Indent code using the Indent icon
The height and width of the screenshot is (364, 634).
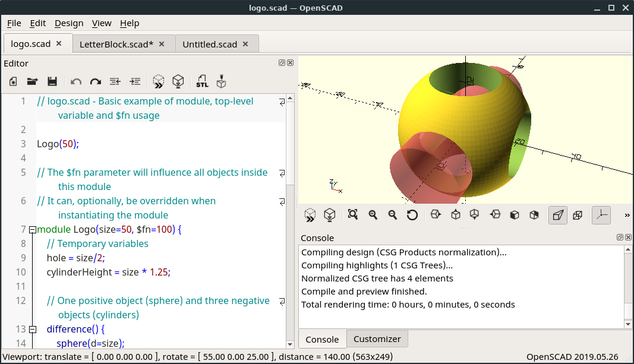coord(135,81)
